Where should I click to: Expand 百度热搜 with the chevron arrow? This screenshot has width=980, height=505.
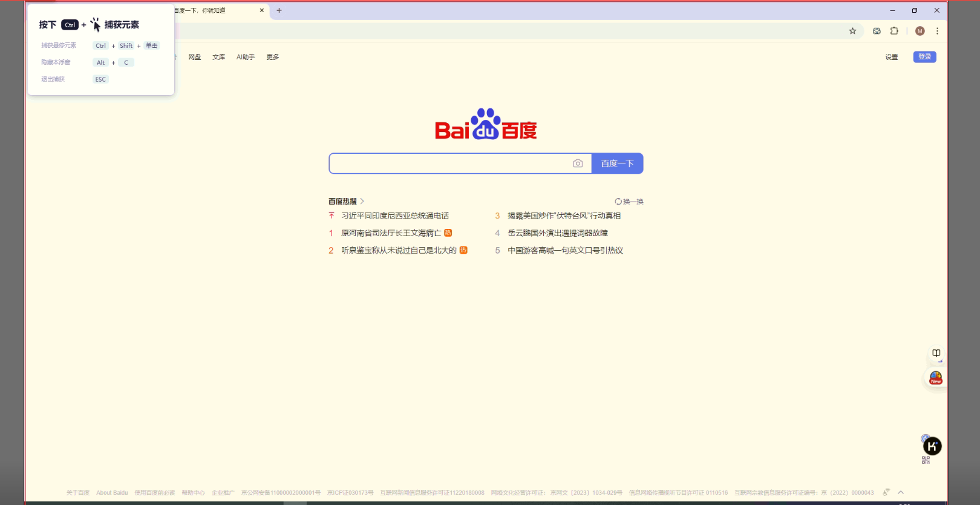point(362,201)
